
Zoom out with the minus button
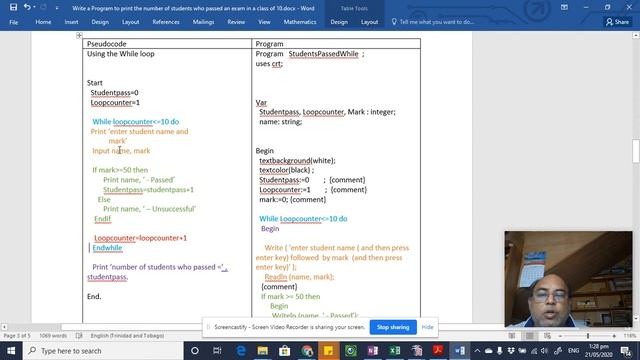coord(560,336)
